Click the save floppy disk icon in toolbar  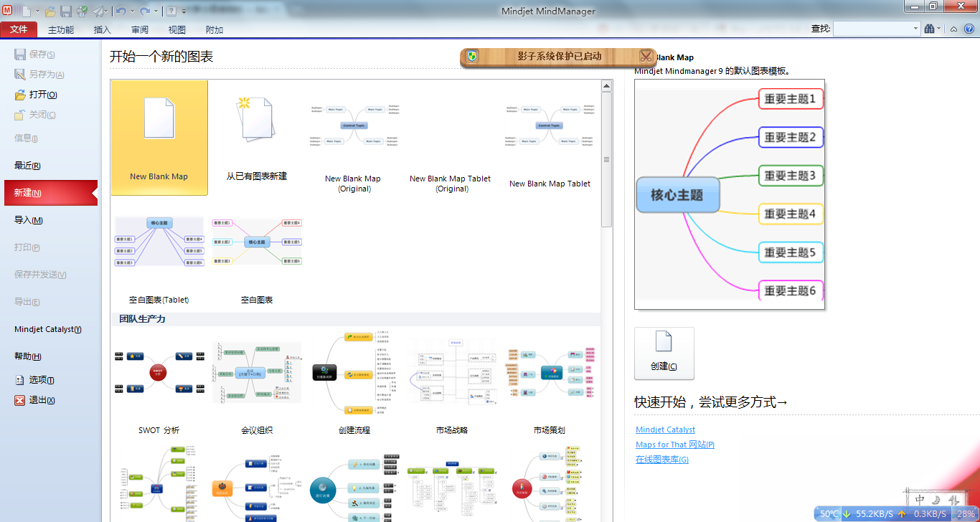[66, 11]
